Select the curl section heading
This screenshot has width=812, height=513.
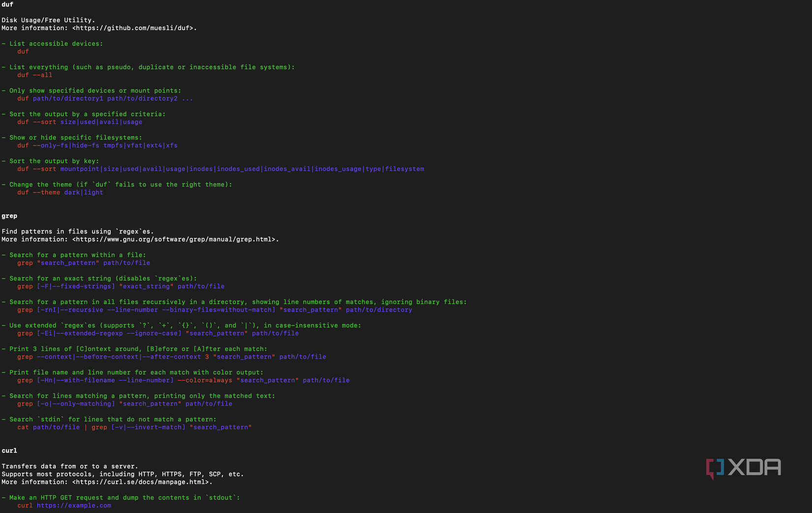coord(9,450)
